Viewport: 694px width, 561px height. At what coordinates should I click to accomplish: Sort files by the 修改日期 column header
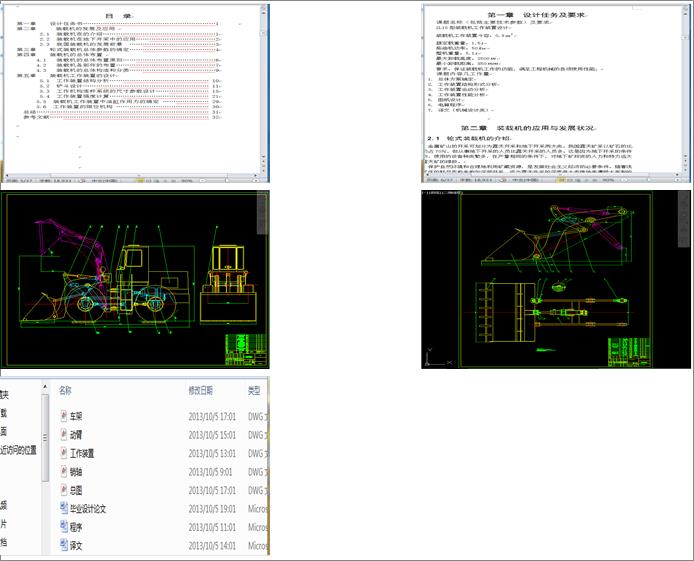pos(200,390)
